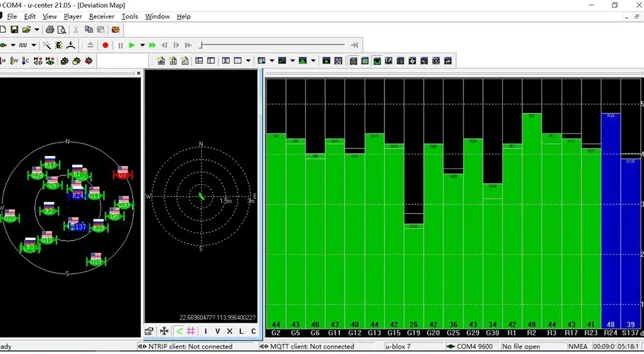Toggle the grid '#' button in deviation map

pos(191,331)
